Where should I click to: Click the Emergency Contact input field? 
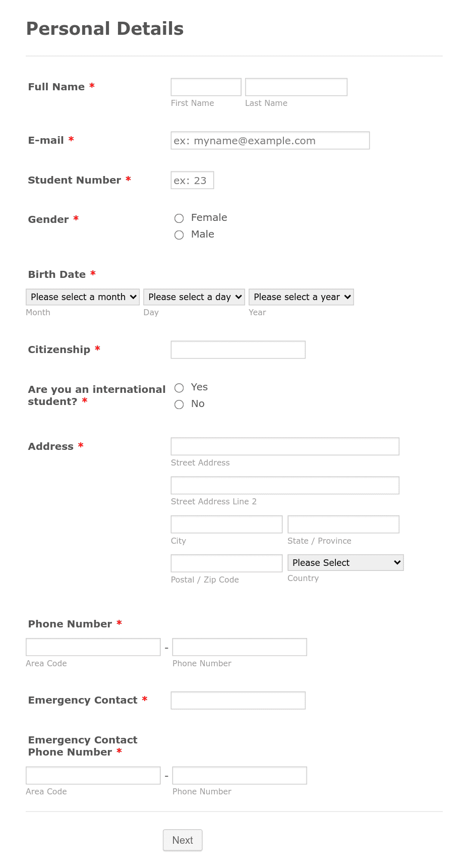tap(238, 700)
